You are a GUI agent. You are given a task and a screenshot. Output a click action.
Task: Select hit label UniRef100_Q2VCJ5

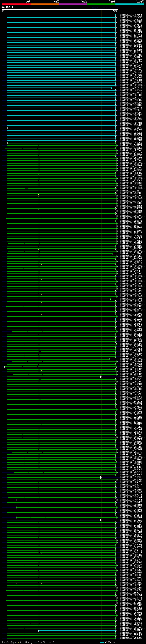[131, 65]
